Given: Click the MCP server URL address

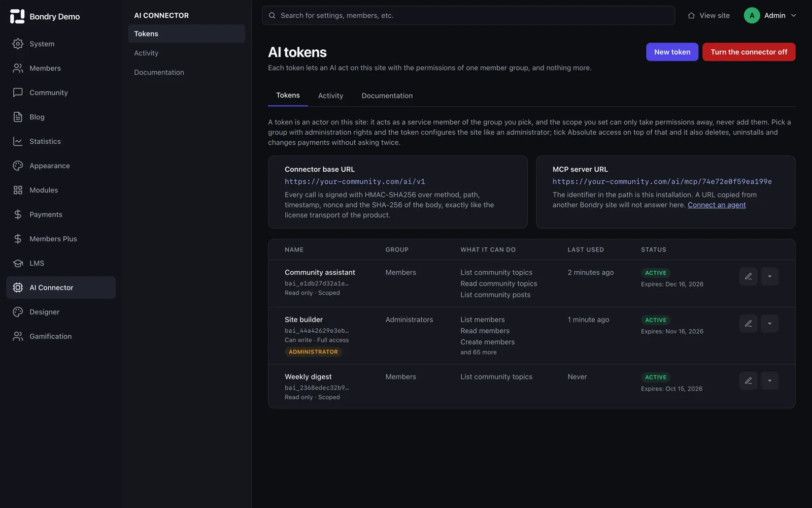Looking at the screenshot, I should click(662, 181).
